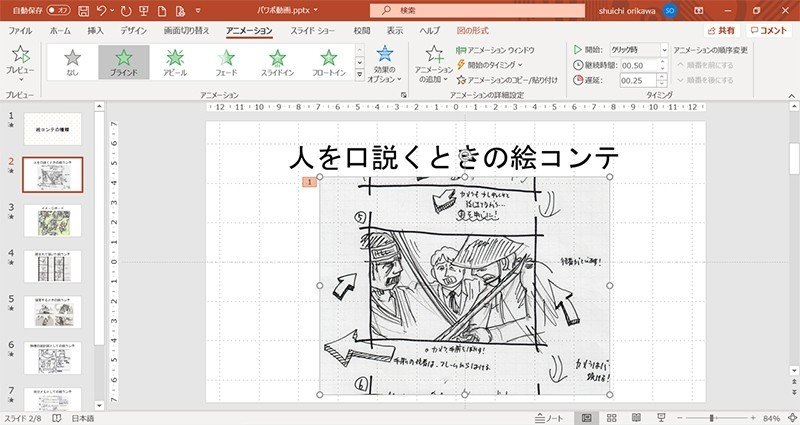The height and width of the screenshot is (425, 800).
Task: Click 順番を後にする reorder button
Action: tap(706, 80)
